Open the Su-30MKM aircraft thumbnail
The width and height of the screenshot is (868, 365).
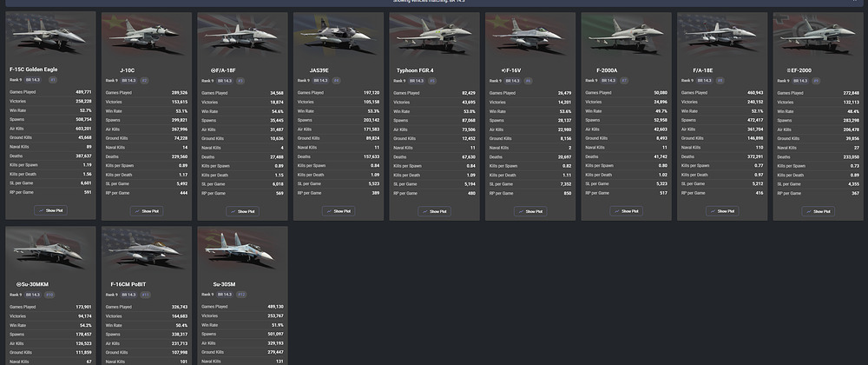[x=50, y=249]
